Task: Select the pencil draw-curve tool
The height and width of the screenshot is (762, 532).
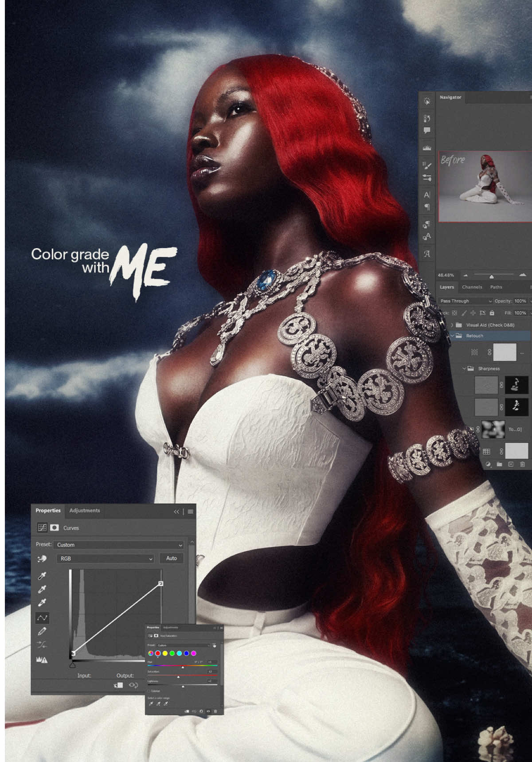Action: click(x=42, y=631)
